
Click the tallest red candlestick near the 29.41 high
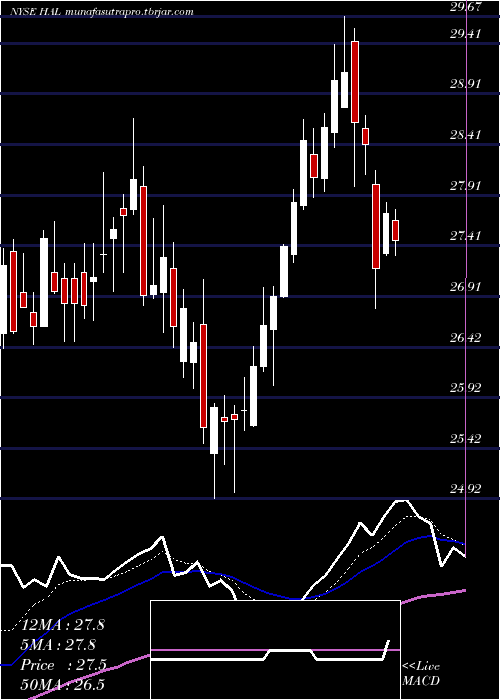355,82
